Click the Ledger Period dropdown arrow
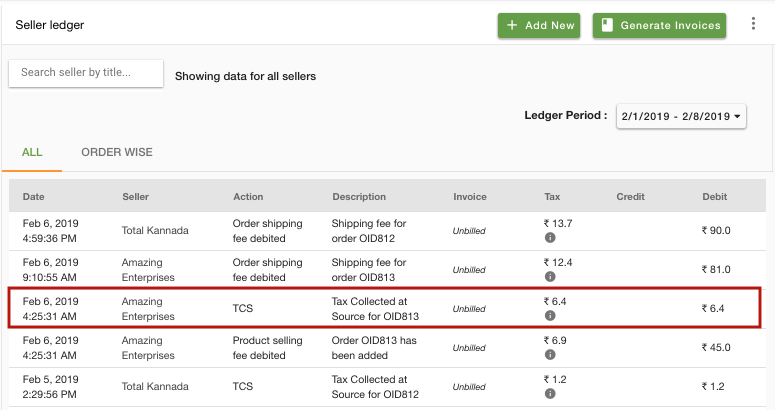This screenshot has height=410, width=775. coord(737,117)
